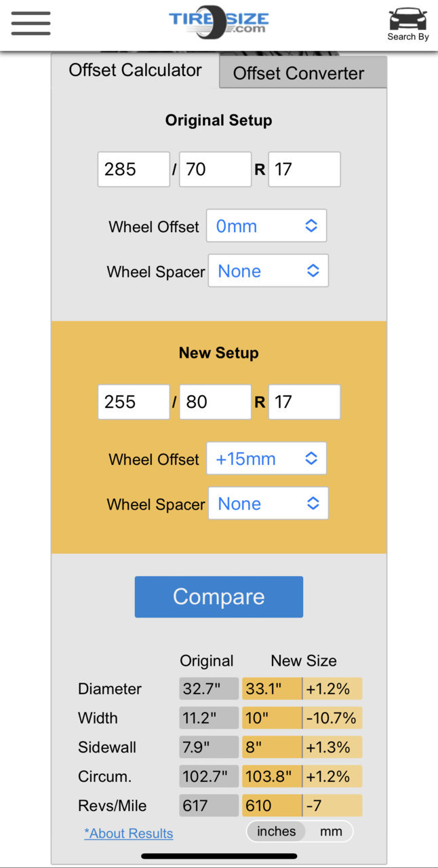438x868 pixels.
Task: Select inches unit option
Action: point(277,831)
